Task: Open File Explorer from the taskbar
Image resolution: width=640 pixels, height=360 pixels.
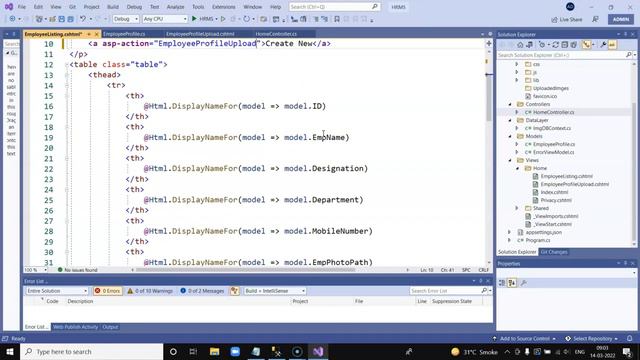Action: (214, 351)
